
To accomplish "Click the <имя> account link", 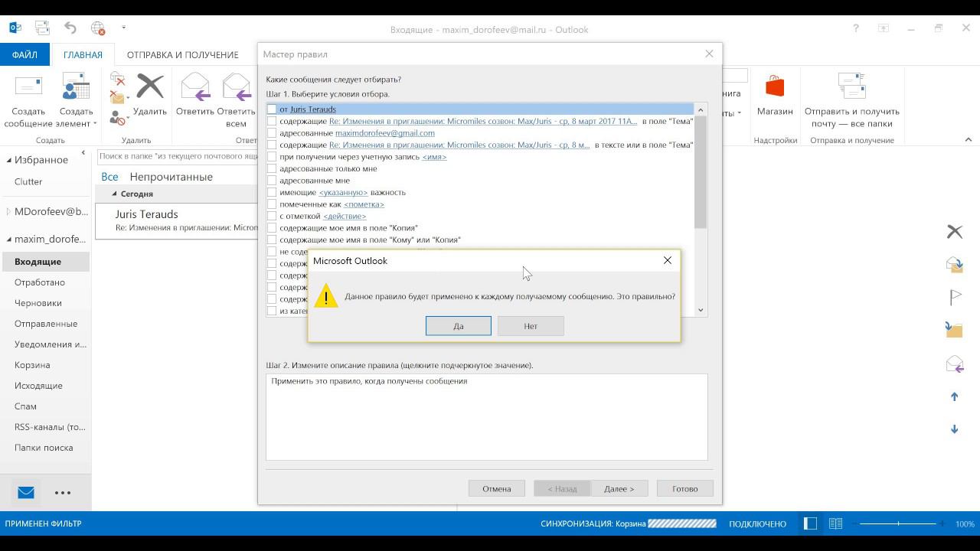I will pos(434,157).
